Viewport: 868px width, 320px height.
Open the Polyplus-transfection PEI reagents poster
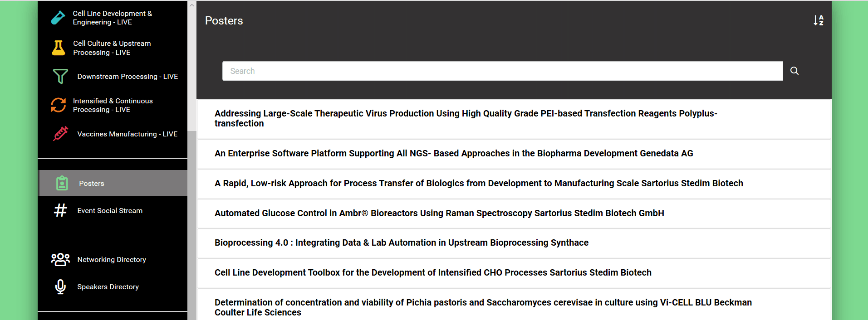click(466, 118)
